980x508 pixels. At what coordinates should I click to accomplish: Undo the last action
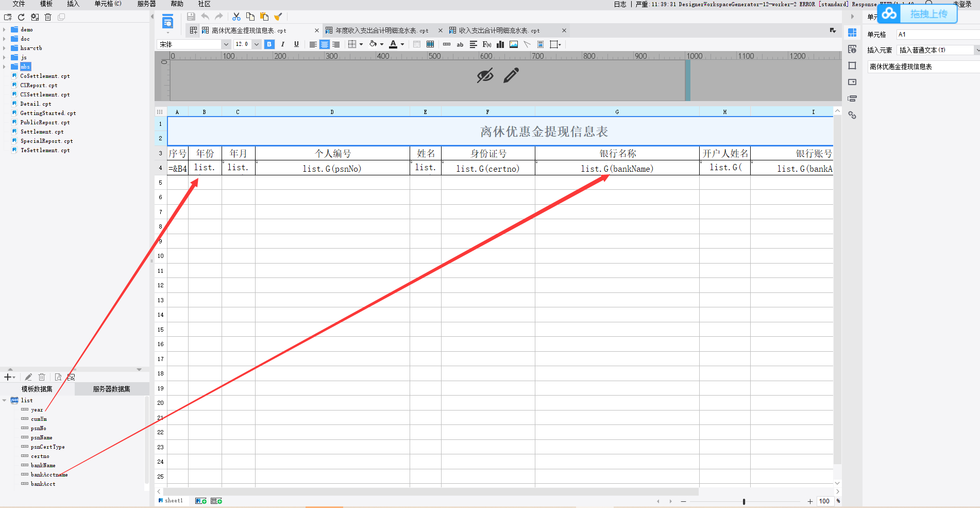pos(205,17)
